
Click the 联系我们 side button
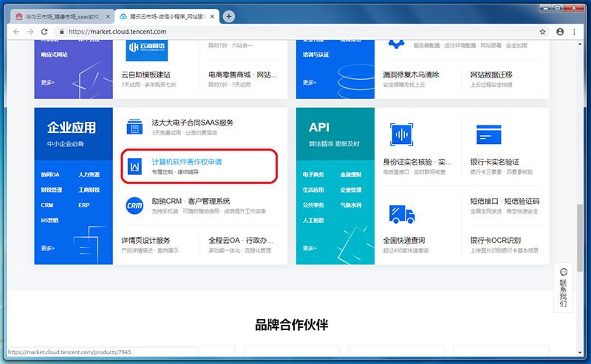point(563,288)
